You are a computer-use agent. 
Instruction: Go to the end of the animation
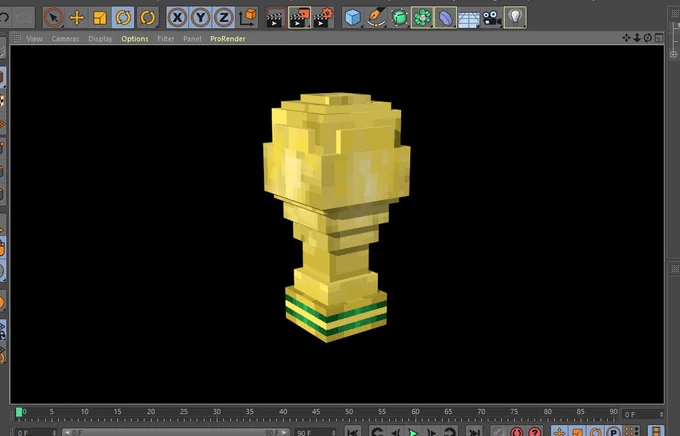(474, 432)
